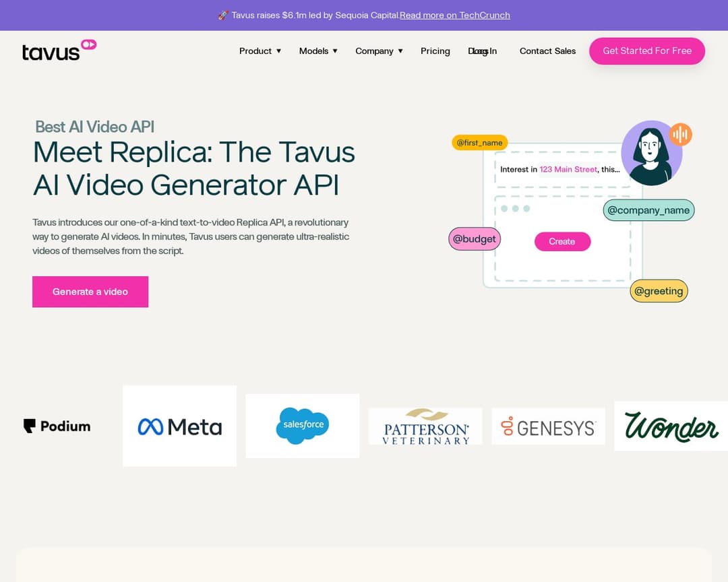Open Contact Sales in navigation

(547, 51)
